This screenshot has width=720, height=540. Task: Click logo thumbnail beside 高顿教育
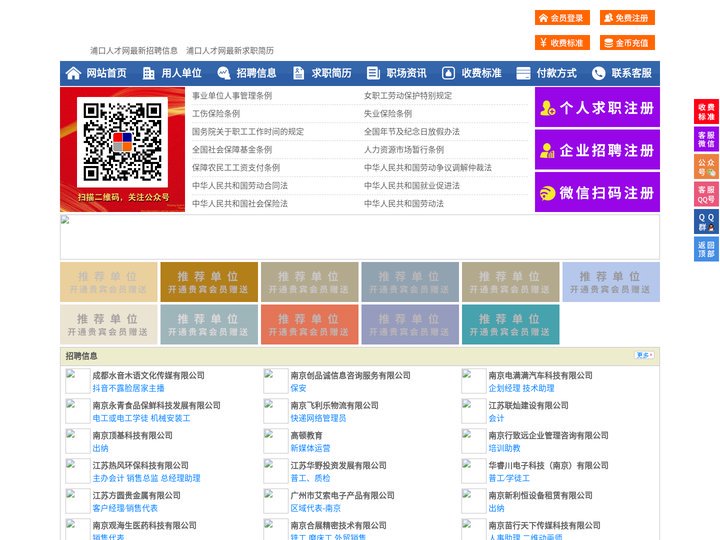point(276,441)
